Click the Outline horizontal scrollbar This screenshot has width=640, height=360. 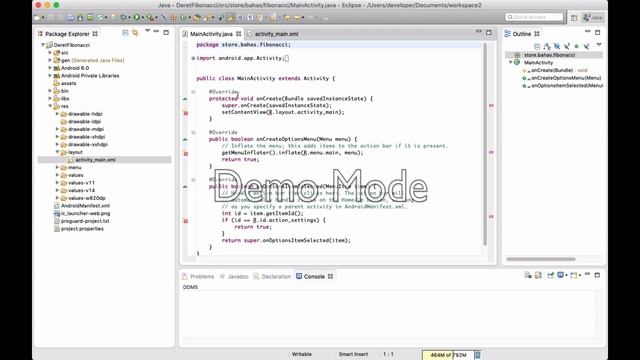coord(541,259)
